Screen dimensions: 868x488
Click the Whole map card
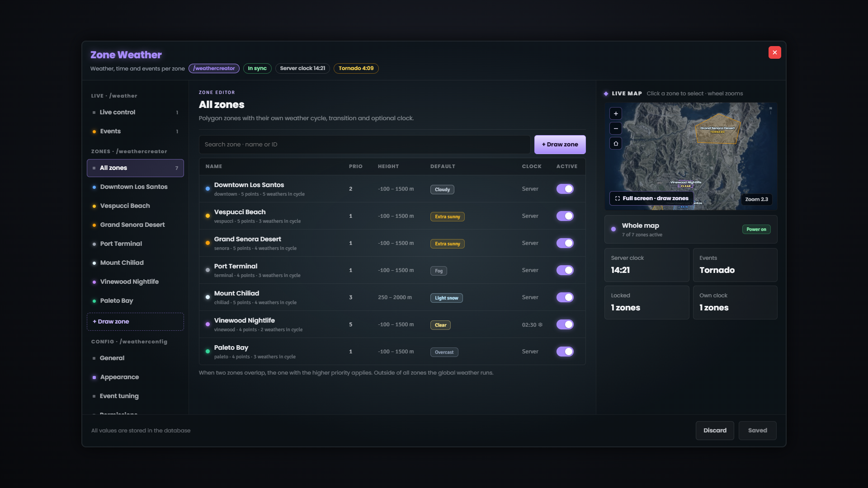click(x=691, y=230)
